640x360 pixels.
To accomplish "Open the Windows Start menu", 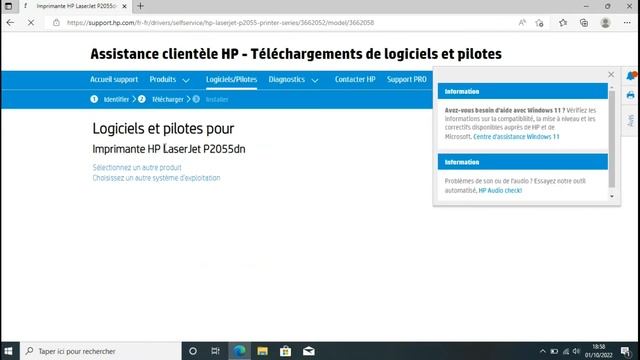I will (x=9, y=351).
